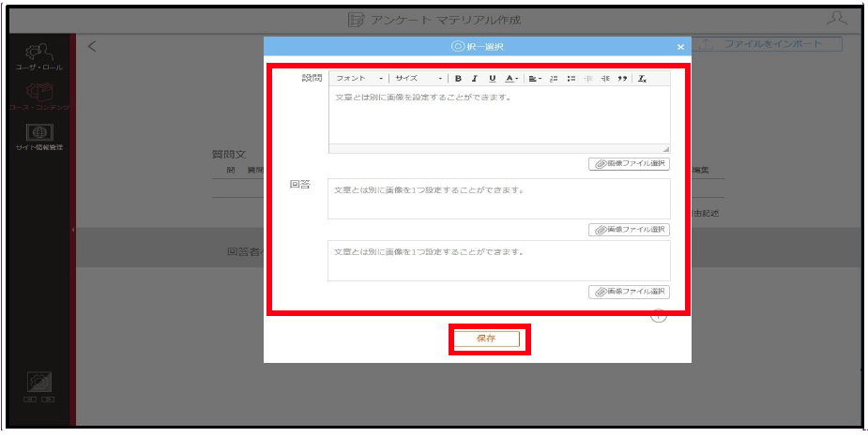Open コース・コンテンツ in the sidebar
Image resolution: width=868 pixels, height=437 pixels.
coord(39,97)
